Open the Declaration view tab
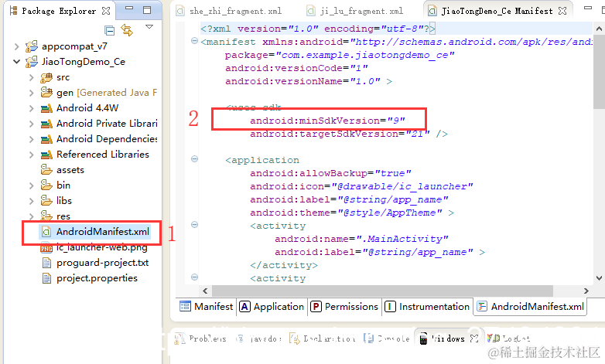The width and height of the screenshot is (605, 364). (323, 338)
